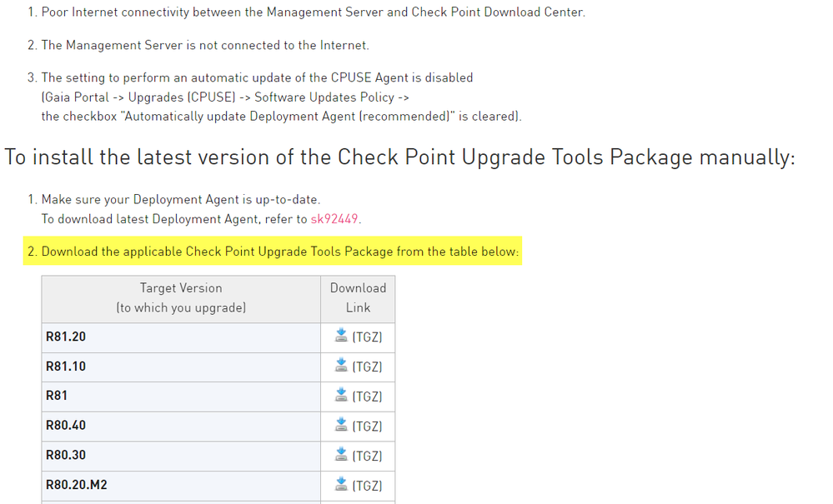Click the download icon for R81.10

[340, 366]
